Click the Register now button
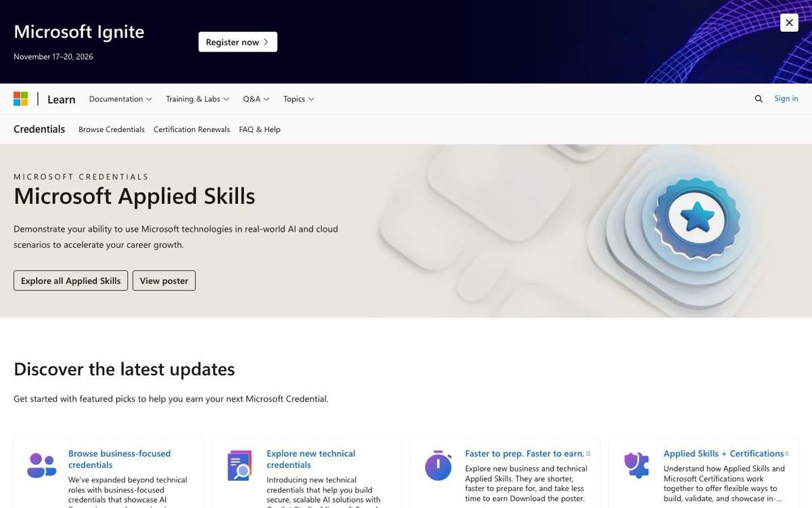Viewport: 812px width, 508px height. (238, 42)
